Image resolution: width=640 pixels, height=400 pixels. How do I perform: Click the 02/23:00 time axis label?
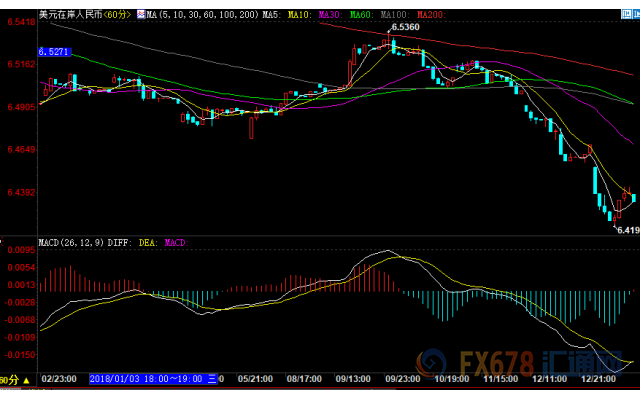coord(59,379)
